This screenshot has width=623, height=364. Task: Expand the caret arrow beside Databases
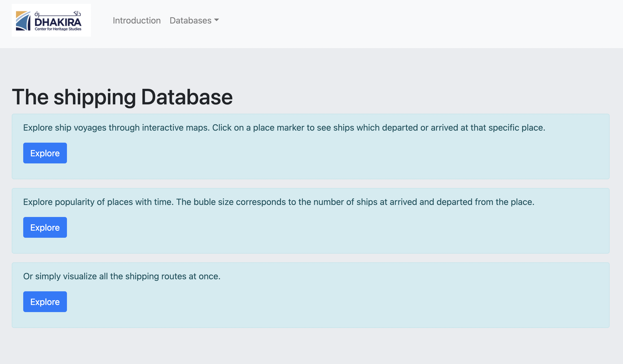[217, 20]
